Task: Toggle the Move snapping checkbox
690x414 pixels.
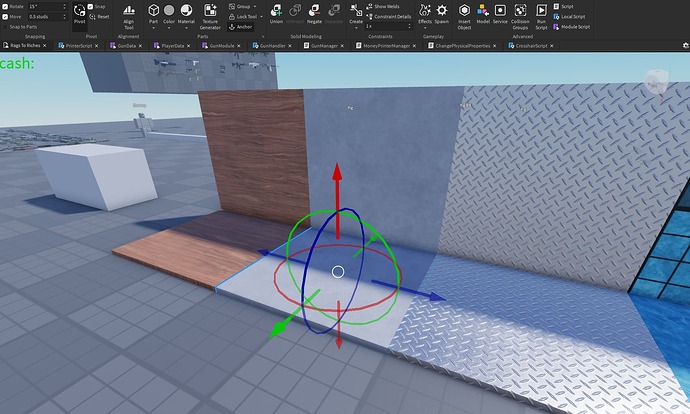Action: 5,17
